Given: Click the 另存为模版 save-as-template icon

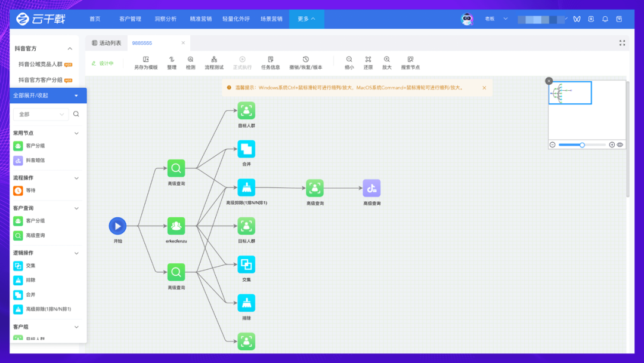Looking at the screenshot, I should pos(145,60).
